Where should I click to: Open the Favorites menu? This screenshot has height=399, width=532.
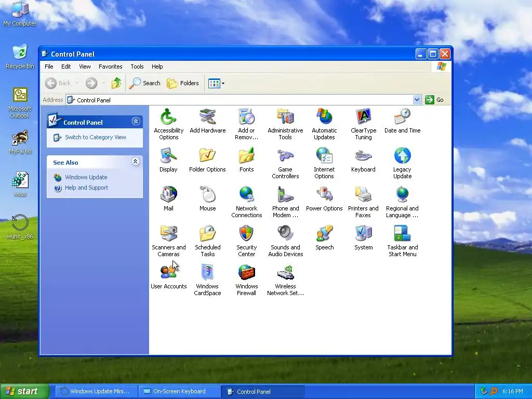click(110, 66)
